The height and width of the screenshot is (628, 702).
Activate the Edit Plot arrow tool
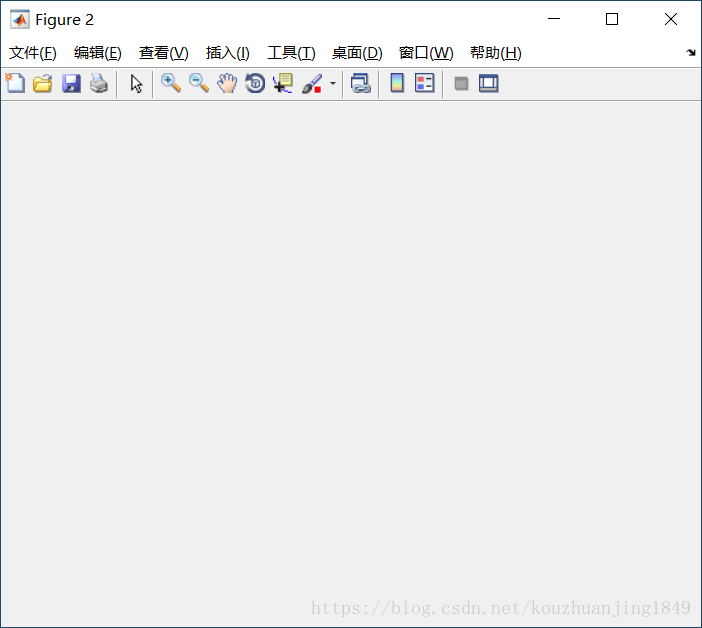click(x=136, y=84)
